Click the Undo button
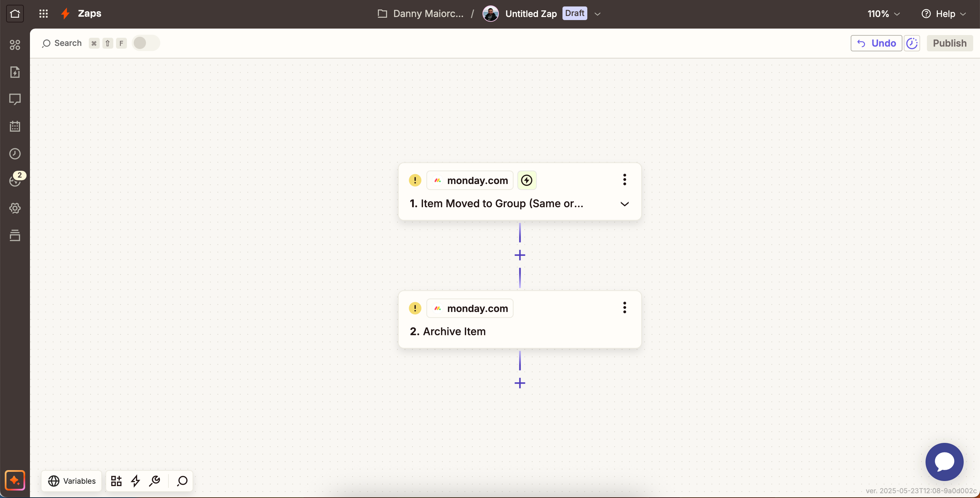The width and height of the screenshot is (980, 498). coord(876,43)
